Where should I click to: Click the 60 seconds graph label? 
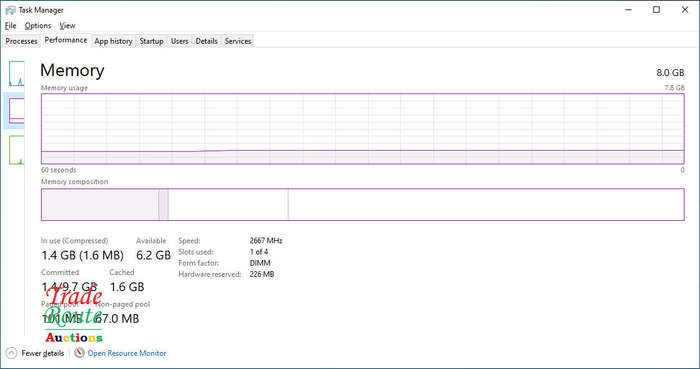point(58,170)
